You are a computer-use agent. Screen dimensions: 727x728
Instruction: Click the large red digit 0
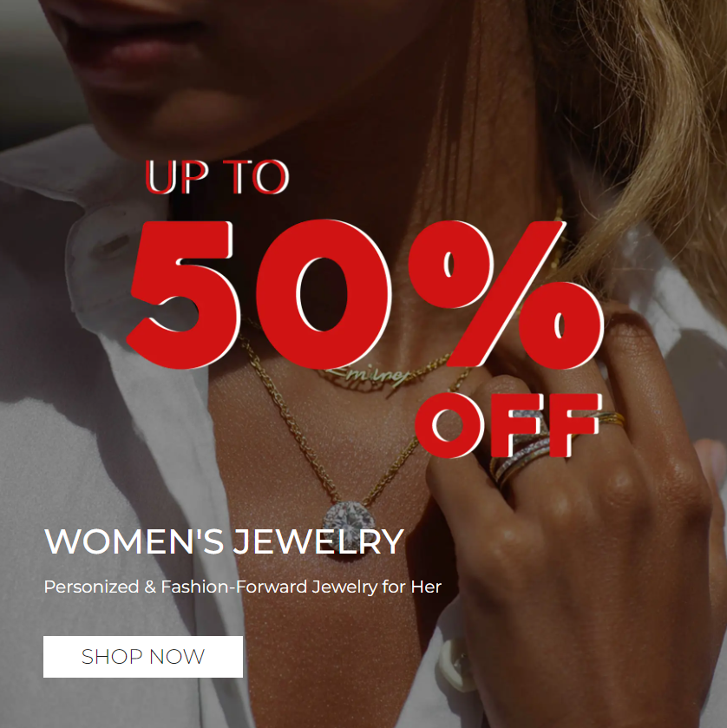coord(324,294)
